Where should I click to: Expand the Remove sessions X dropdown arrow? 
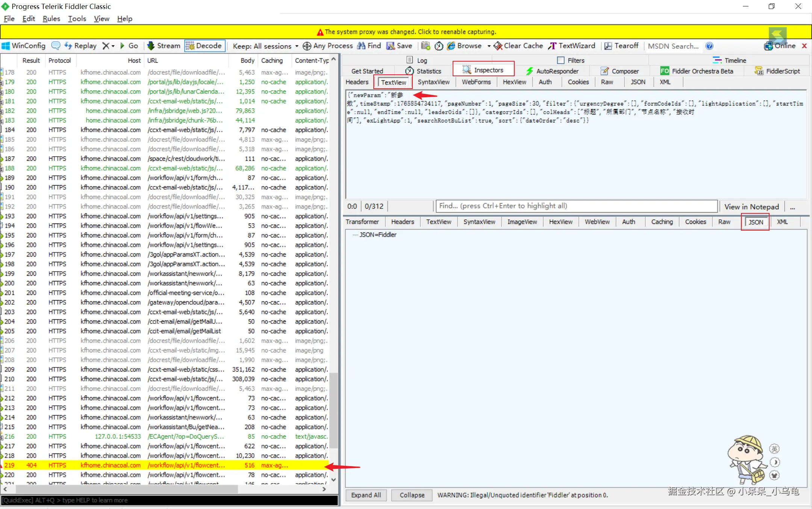[x=113, y=46]
